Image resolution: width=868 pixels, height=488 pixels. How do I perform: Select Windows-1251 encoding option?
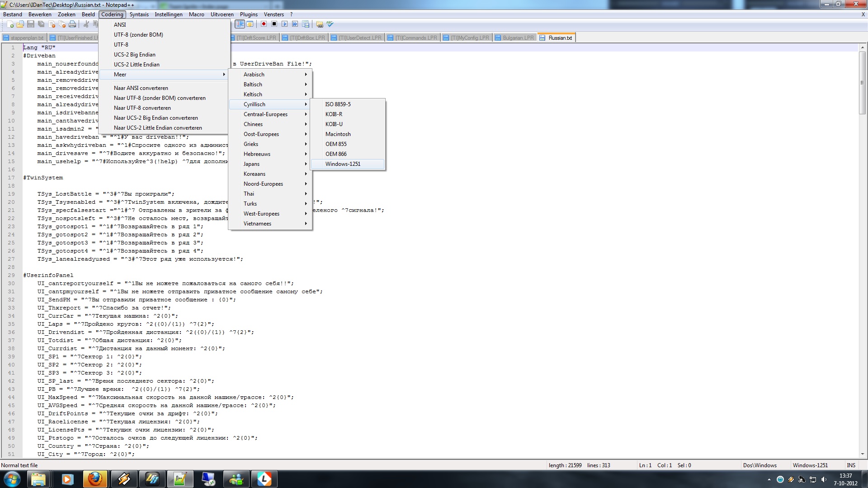[343, 164]
